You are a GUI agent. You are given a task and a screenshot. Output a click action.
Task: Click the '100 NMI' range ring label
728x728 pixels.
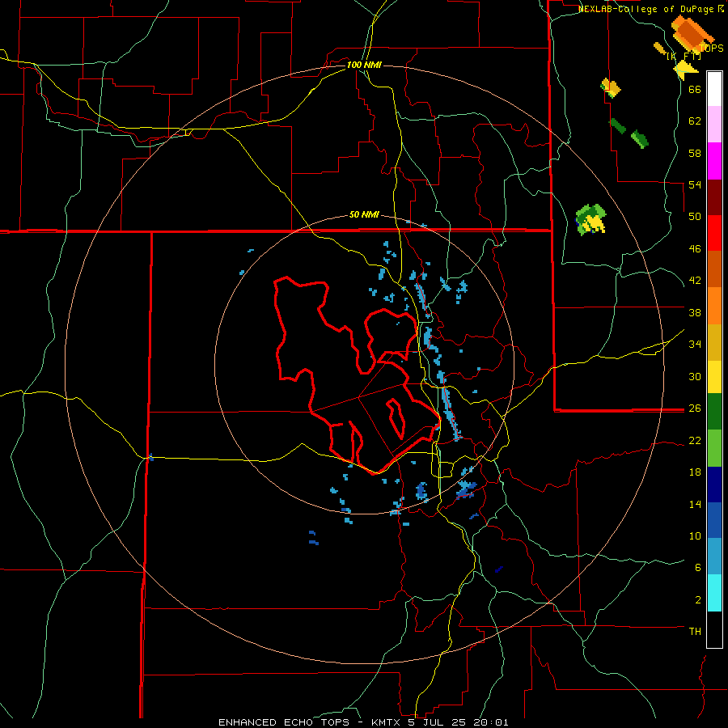[364, 65]
